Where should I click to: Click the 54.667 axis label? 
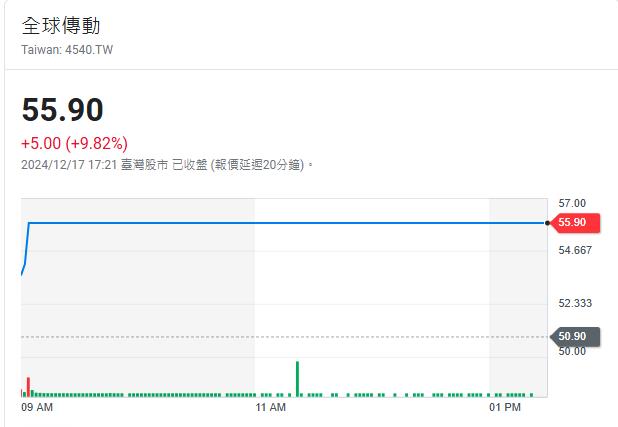point(575,250)
